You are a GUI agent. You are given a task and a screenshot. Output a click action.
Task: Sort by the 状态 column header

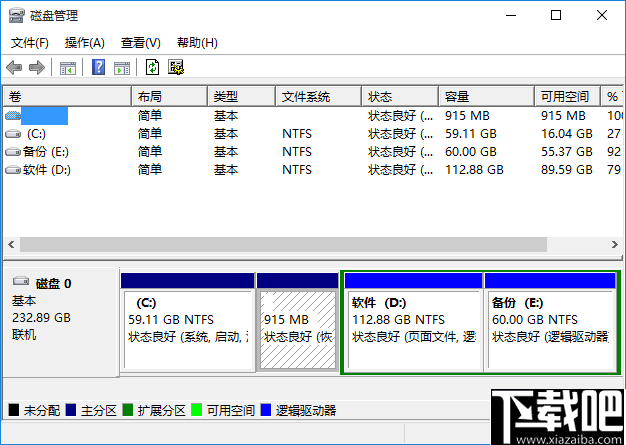click(x=400, y=97)
